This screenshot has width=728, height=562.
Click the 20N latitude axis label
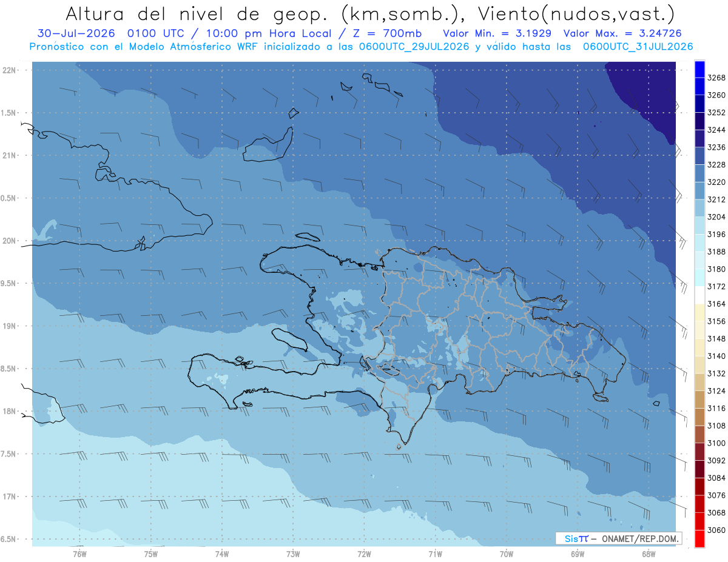10,241
